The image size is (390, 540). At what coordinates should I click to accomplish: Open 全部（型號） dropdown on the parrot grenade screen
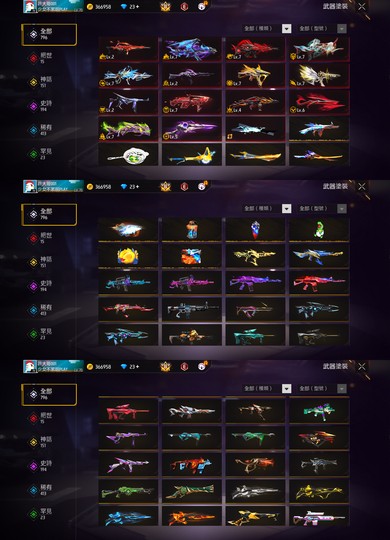click(322, 209)
